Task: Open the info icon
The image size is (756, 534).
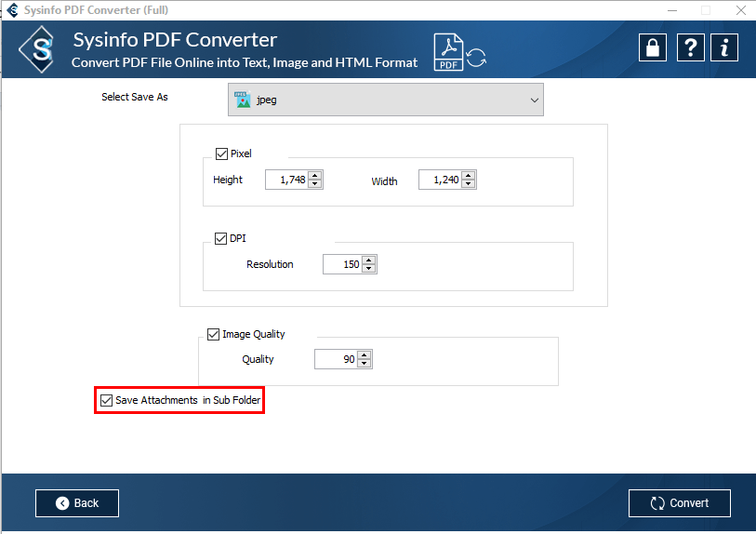Action: click(x=724, y=47)
